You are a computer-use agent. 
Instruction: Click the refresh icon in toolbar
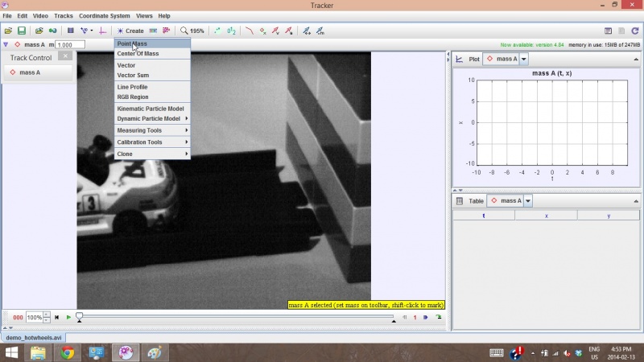coord(635,31)
